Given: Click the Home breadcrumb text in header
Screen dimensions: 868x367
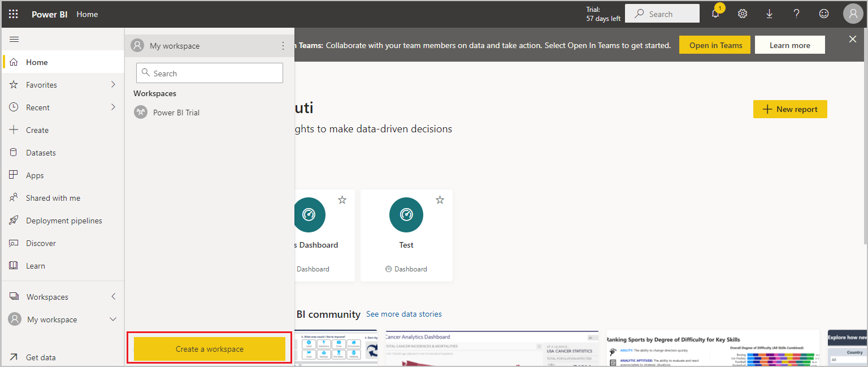Looking at the screenshot, I should [x=87, y=14].
